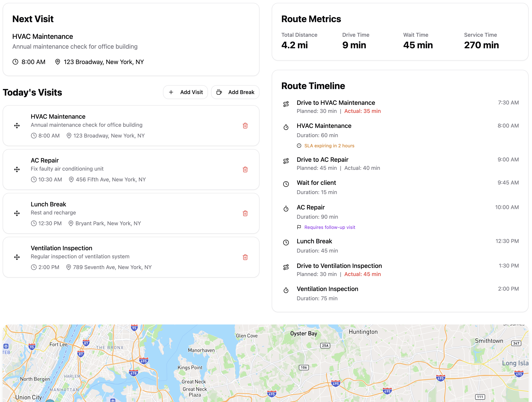This screenshot has height=402, width=532.
Task: Click the drag handle on AC Repair card
Action: click(17, 169)
